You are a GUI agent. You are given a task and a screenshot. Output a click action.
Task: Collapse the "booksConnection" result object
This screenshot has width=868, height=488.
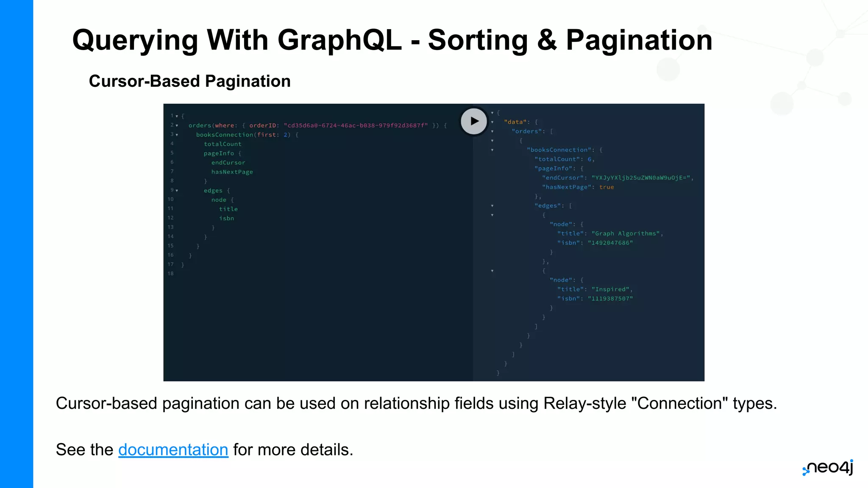click(492, 150)
